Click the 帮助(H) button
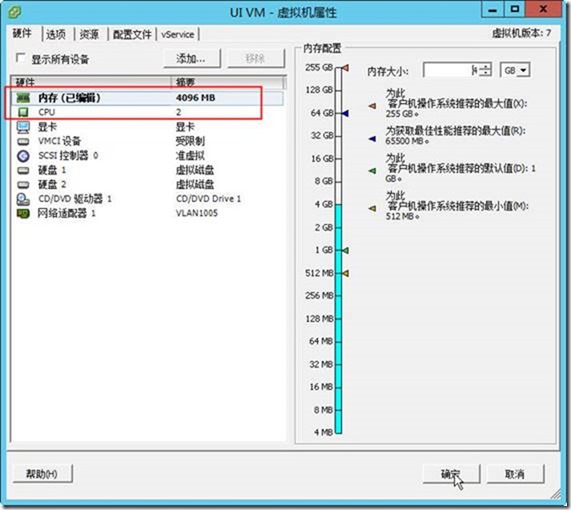The image size is (571, 510). 43,474
